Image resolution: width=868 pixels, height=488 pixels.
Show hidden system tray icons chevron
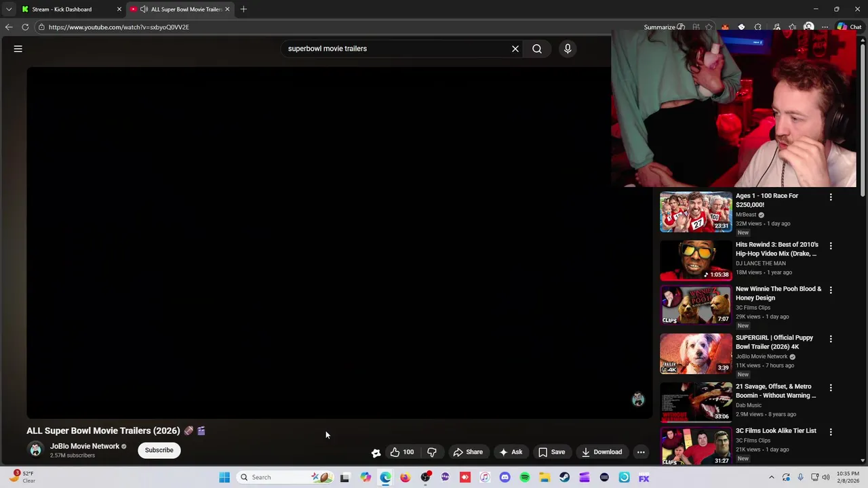[771, 477]
